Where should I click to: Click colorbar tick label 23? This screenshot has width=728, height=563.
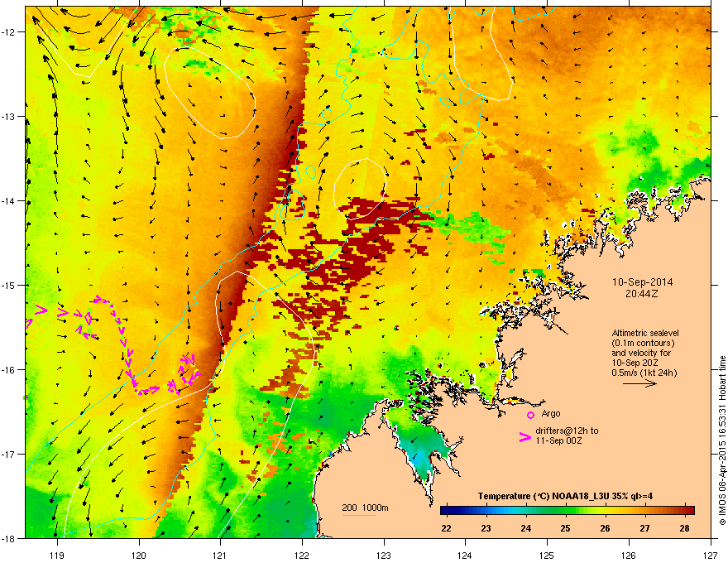click(486, 528)
